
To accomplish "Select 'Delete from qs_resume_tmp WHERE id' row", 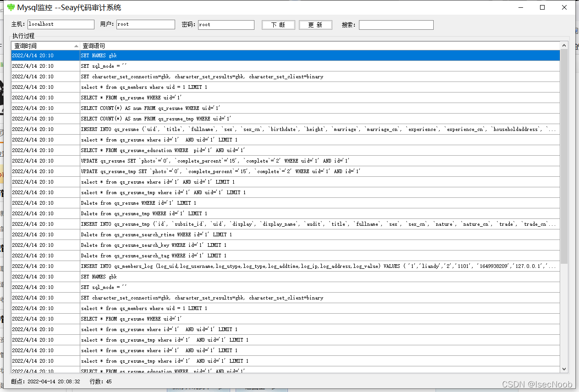I will 286,213.
